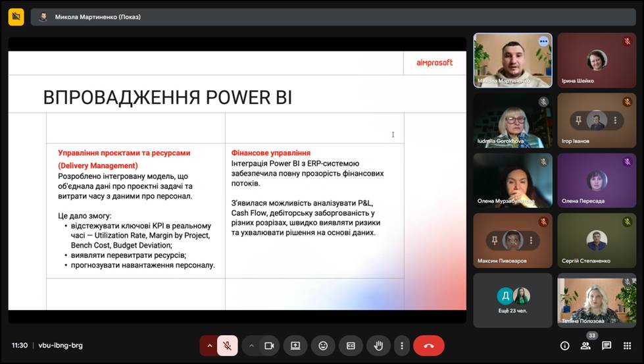Click the yellow stop presentation view icon
This screenshot has width=644, height=364.
click(x=16, y=16)
